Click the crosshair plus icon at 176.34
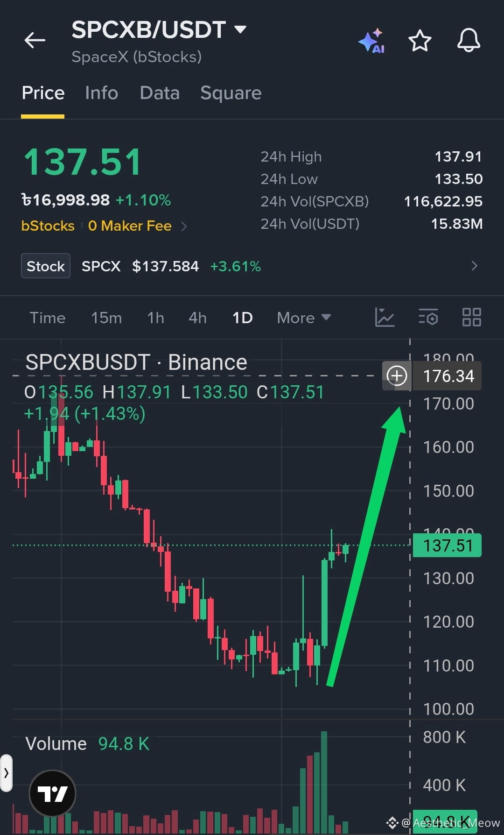504x835 pixels. point(397,376)
